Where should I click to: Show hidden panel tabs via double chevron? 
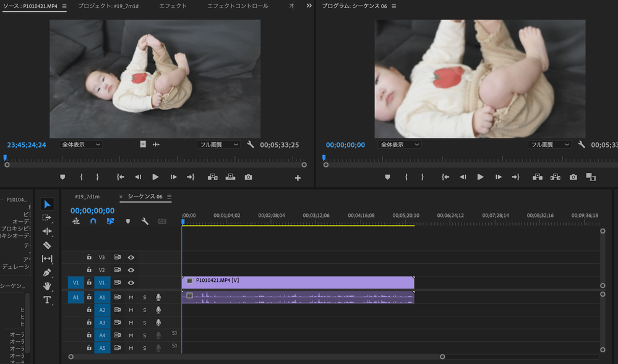309,6
